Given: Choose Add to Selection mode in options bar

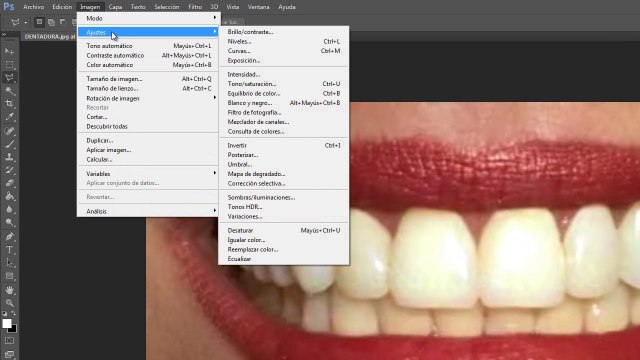Looking at the screenshot, I should click(x=51, y=22).
